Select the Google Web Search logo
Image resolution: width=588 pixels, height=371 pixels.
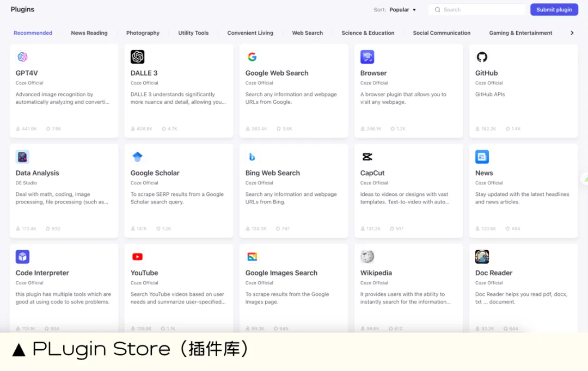pyautogui.click(x=252, y=57)
